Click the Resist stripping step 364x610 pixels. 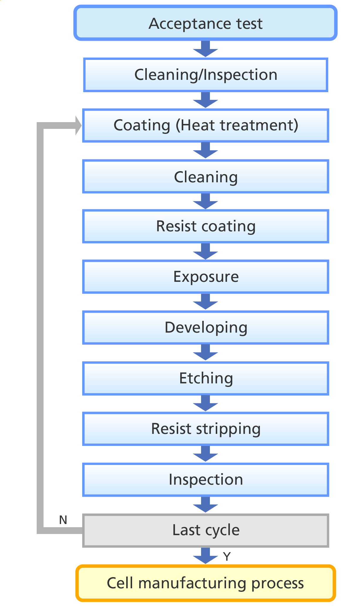(x=205, y=429)
